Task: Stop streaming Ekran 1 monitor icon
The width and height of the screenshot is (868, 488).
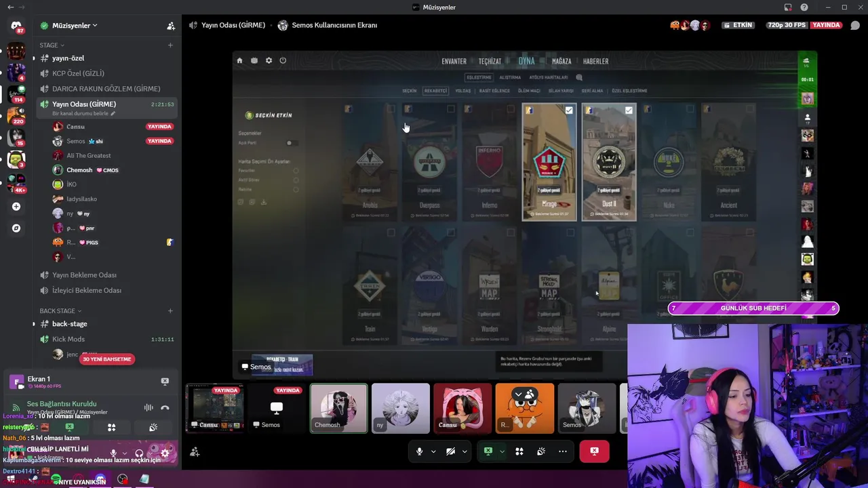Action: [x=165, y=382]
